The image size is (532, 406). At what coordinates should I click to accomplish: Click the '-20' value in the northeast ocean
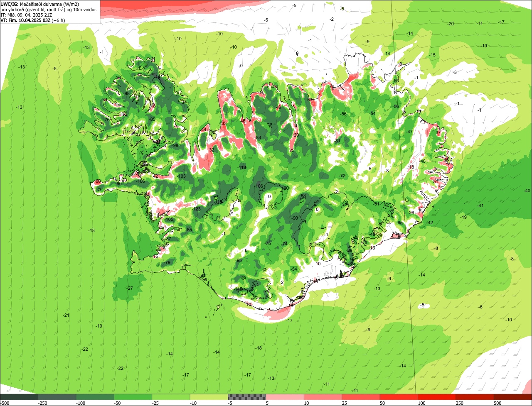(451, 24)
